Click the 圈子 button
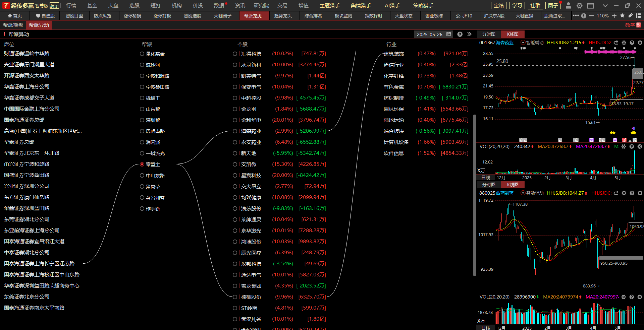Image resolution: width=644 pixels, height=330 pixels. point(553,5)
